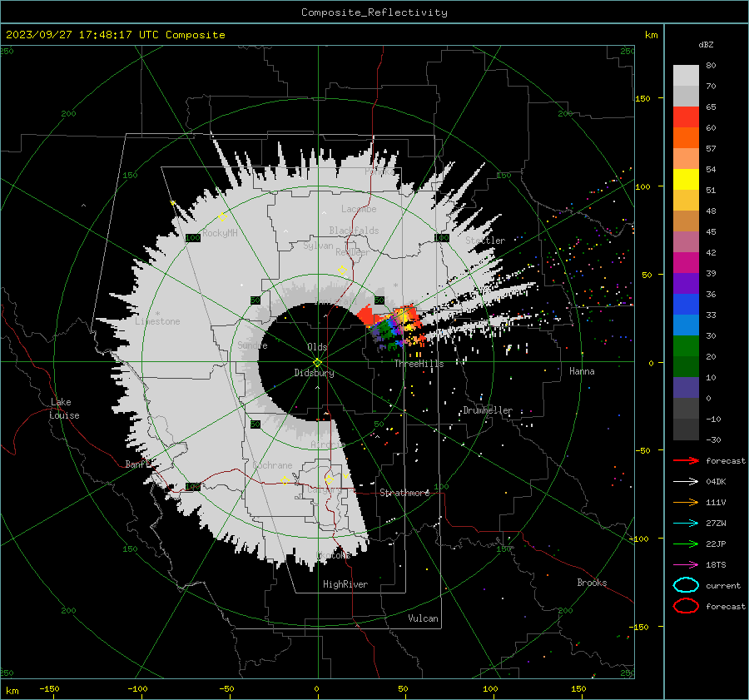
Task: Click the Stettler town label
Action: coord(485,241)
